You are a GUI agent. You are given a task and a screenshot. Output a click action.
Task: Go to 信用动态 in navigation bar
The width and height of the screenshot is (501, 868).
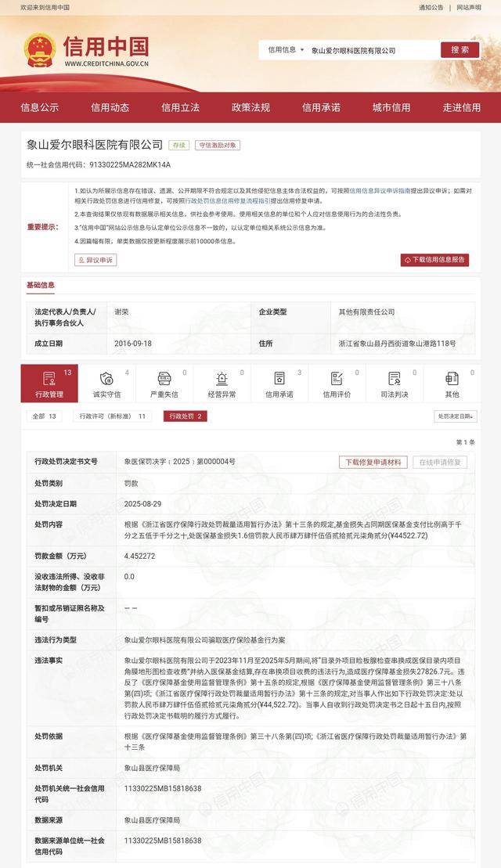(110, 107)
